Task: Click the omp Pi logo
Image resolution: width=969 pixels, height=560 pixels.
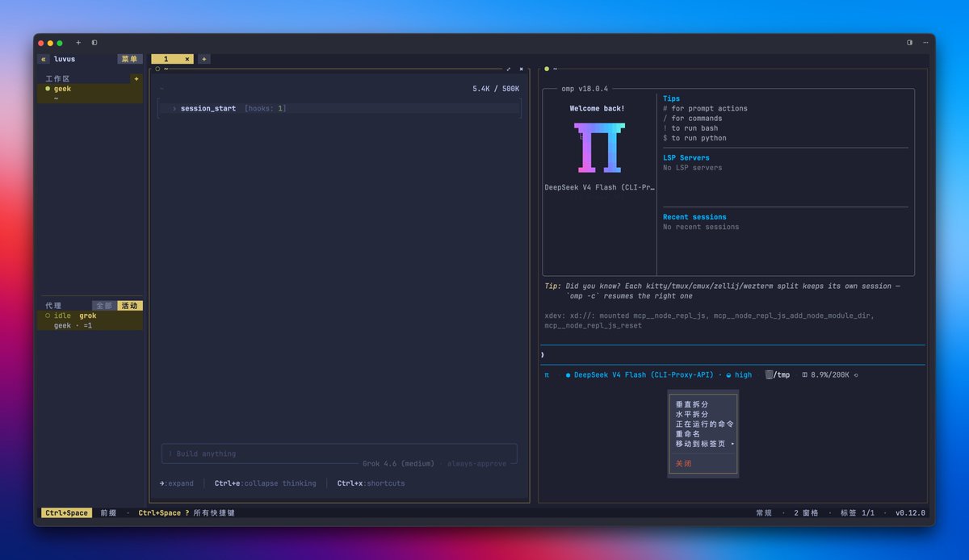Action: tap(599, 148)
